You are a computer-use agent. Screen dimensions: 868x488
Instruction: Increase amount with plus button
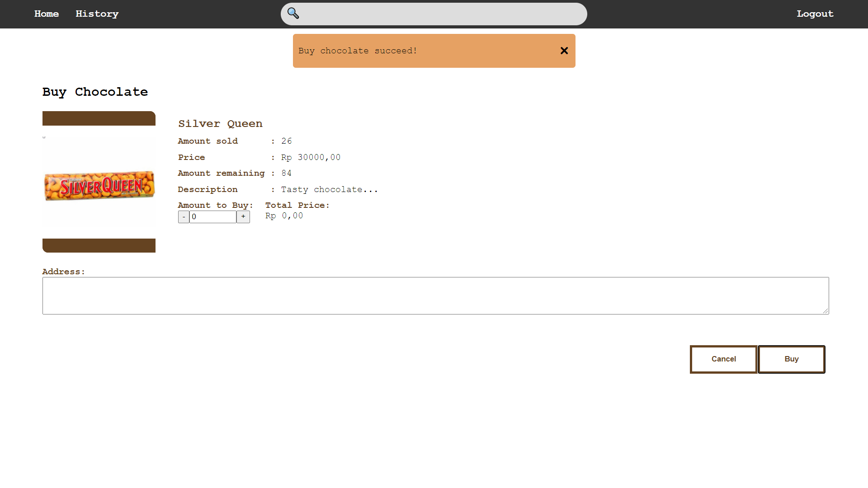click(x=243, y=216)
